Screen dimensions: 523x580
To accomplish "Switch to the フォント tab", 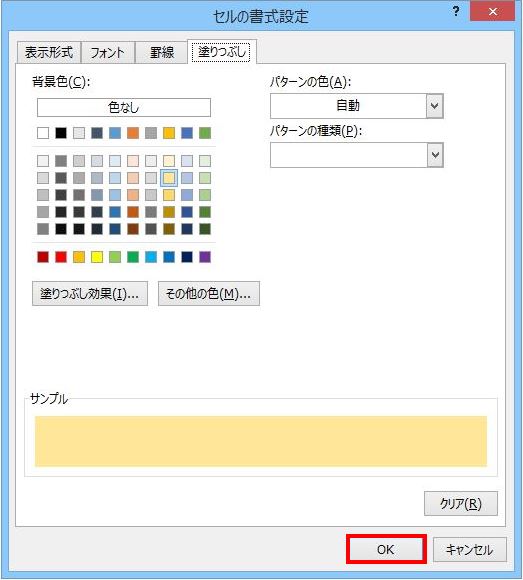I will 108,52.
